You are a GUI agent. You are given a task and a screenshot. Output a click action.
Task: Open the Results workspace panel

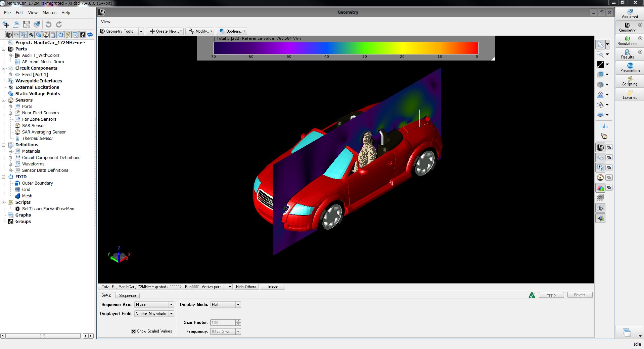(x=627, y=54)
